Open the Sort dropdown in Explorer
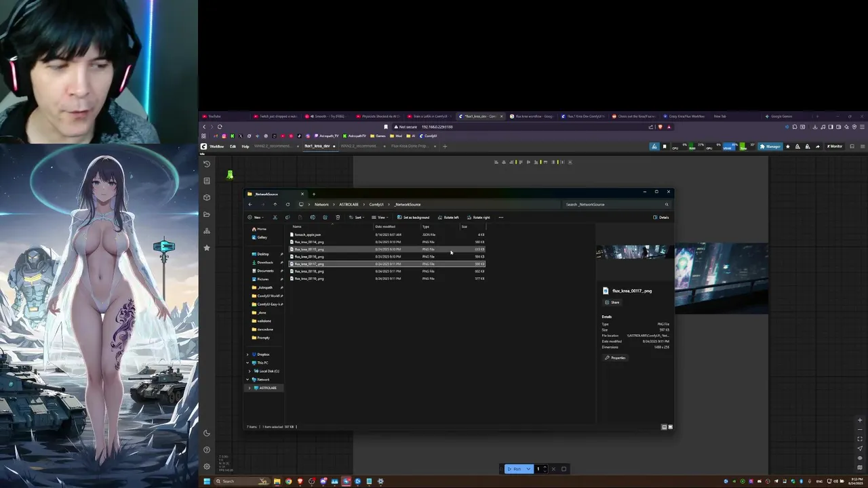Screen dimensions: 868x488 click(x=357, y=218)
